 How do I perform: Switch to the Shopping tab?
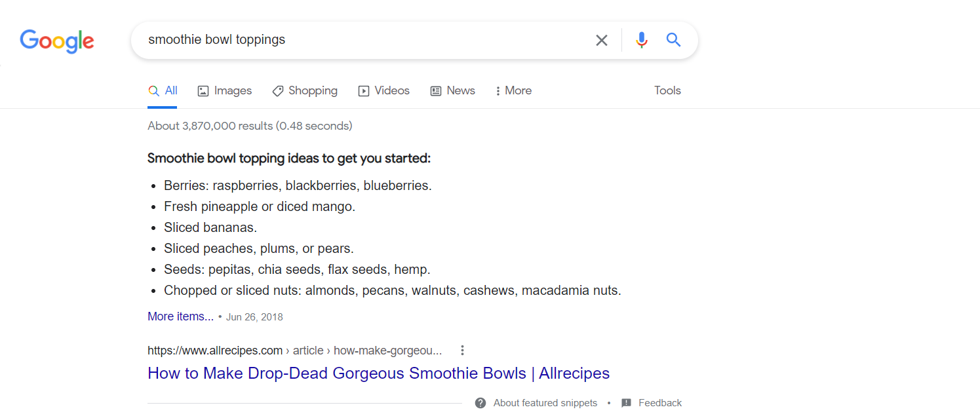click(313, 91)
